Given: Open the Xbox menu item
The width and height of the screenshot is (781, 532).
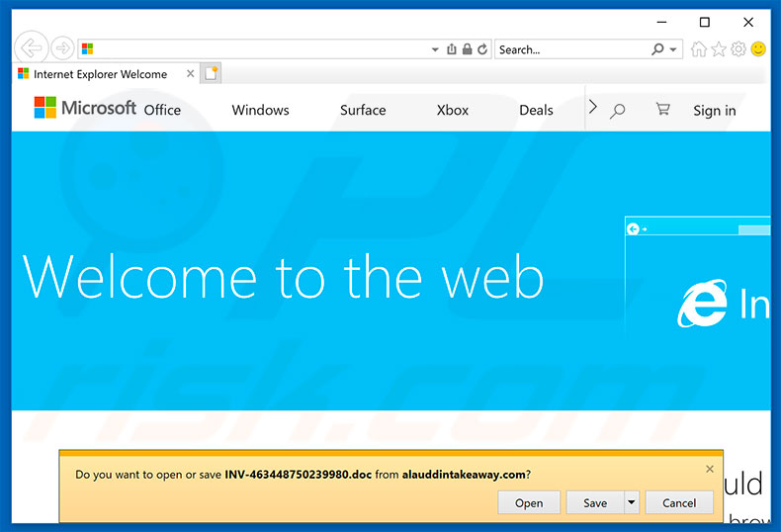Looking at the screenshot, I should 453,110.
